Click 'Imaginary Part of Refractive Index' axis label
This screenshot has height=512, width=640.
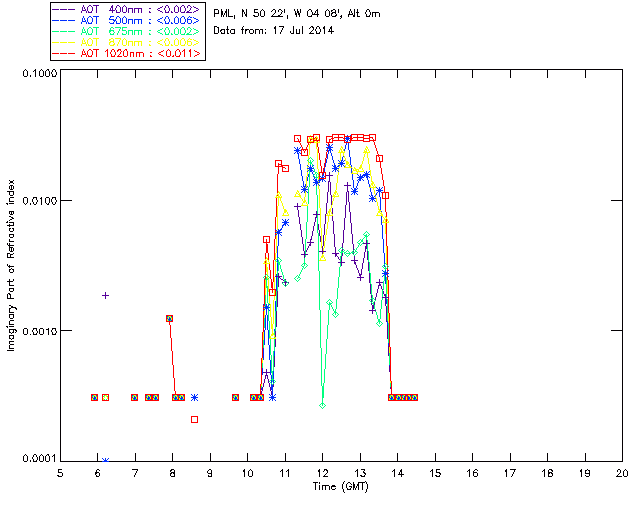11,265
